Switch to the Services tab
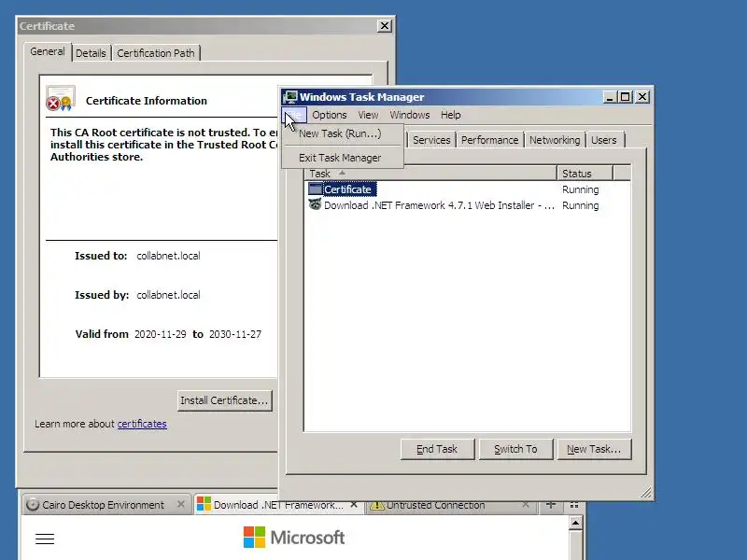 coord(431,140)
